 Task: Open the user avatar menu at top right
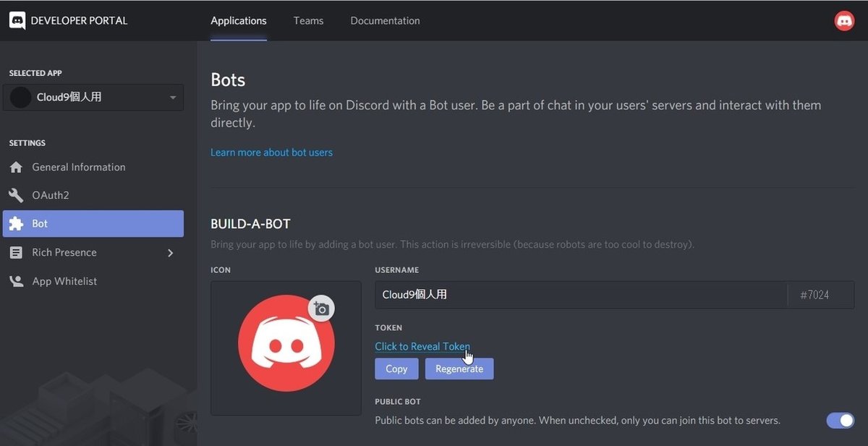pos(844,21)
